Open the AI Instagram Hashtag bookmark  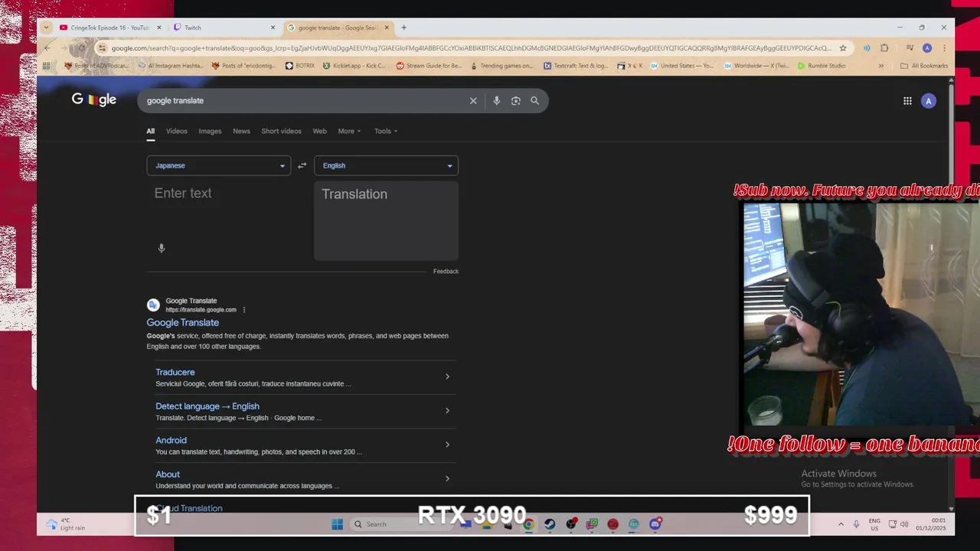(x=170, y=66)
